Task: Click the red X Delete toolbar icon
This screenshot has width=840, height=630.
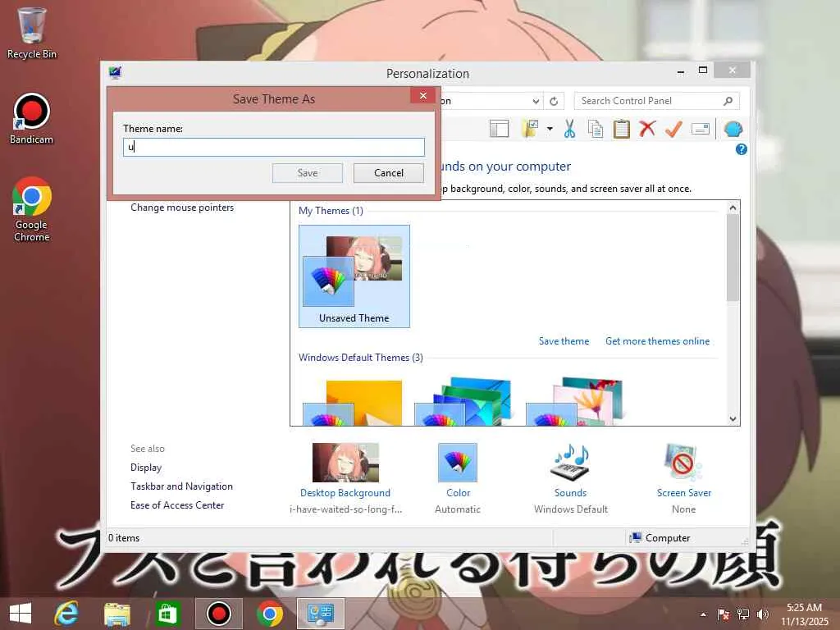Action: 647,129
